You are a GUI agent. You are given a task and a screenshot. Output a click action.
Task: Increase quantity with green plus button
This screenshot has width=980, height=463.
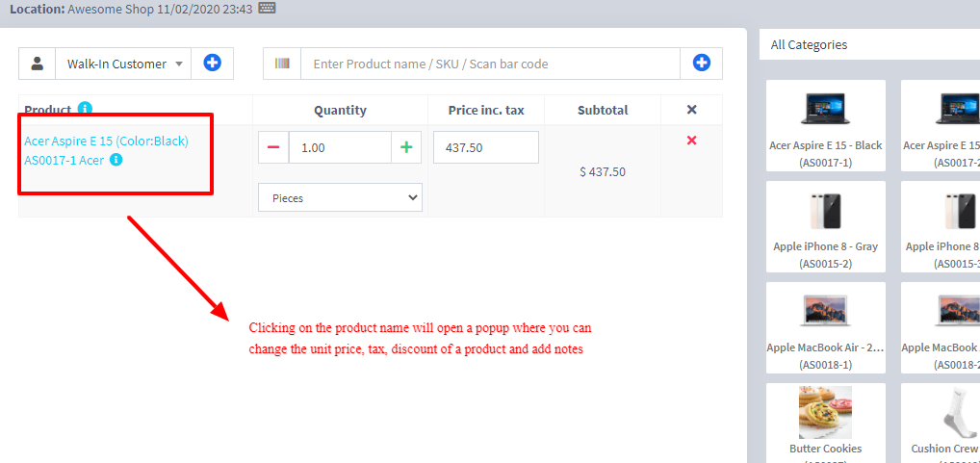point(406,147)
